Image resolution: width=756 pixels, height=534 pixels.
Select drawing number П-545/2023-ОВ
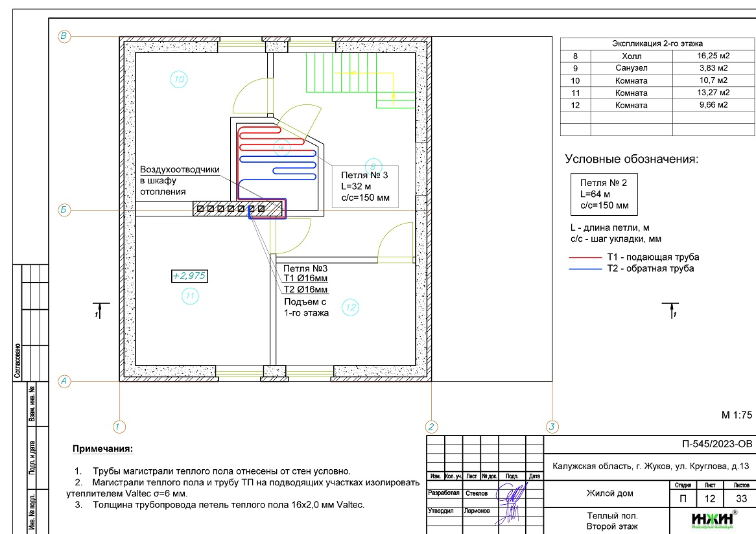point(718,445)
